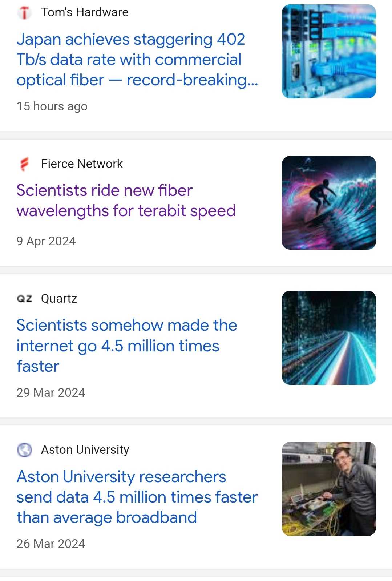Open the Scientists ride new fiber wavelengths article
This screenshot has height=581, width=392.
click(x=126, y=201)
